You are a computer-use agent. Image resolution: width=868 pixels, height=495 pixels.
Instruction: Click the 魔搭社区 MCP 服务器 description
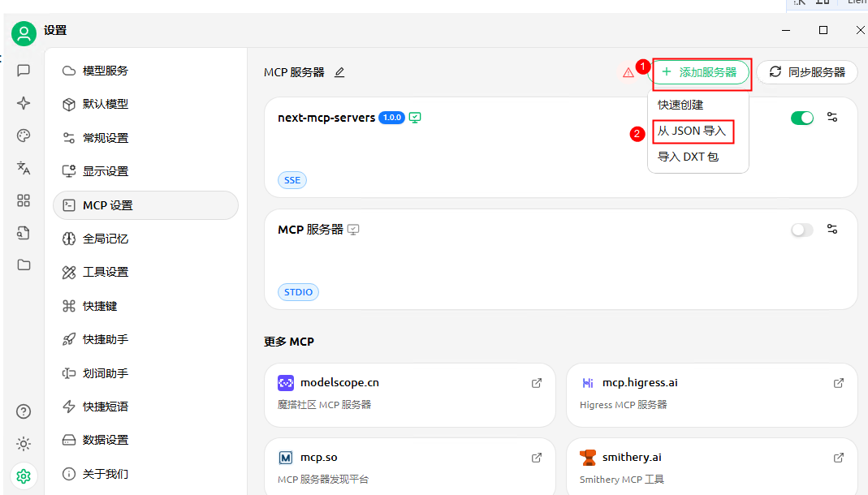(x=325, y=405)
